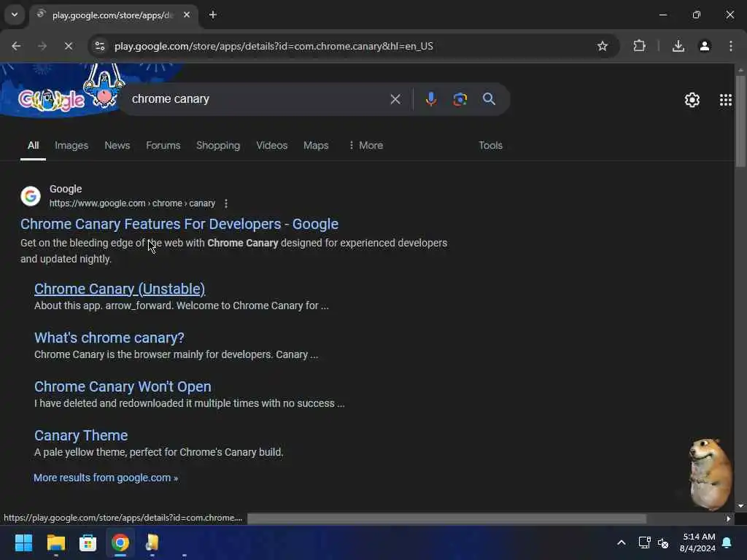Open the Extensions puzzle icon

coord(639,46)
